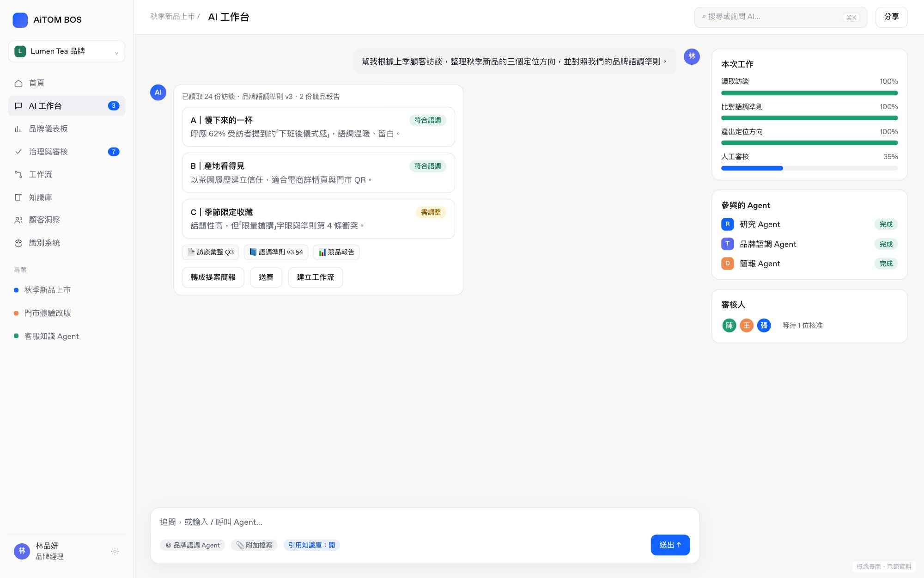Click the chat icon beside AI 工作台

pyautogui.click(x=18, y=106)
